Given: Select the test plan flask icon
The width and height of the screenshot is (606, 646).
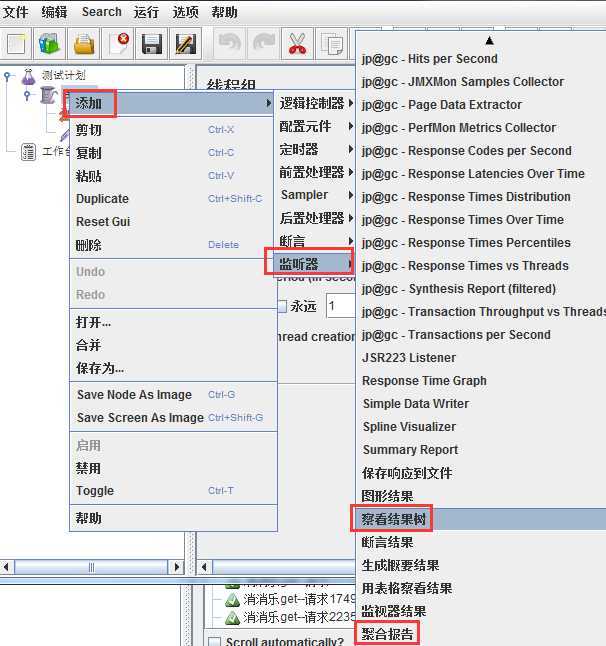Looking at the screenshot, I should [28, 77].
